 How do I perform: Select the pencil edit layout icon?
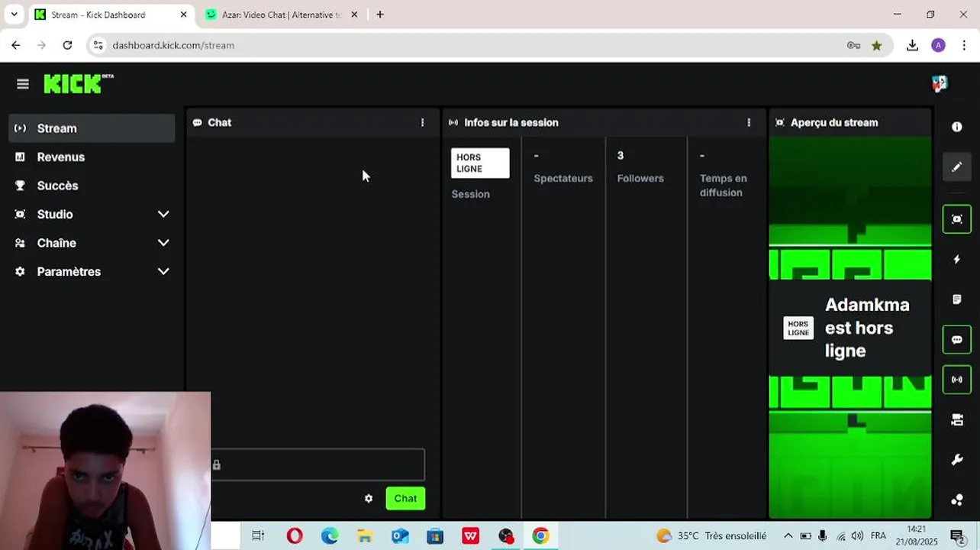pyautogui.click(x=957, y=167)
